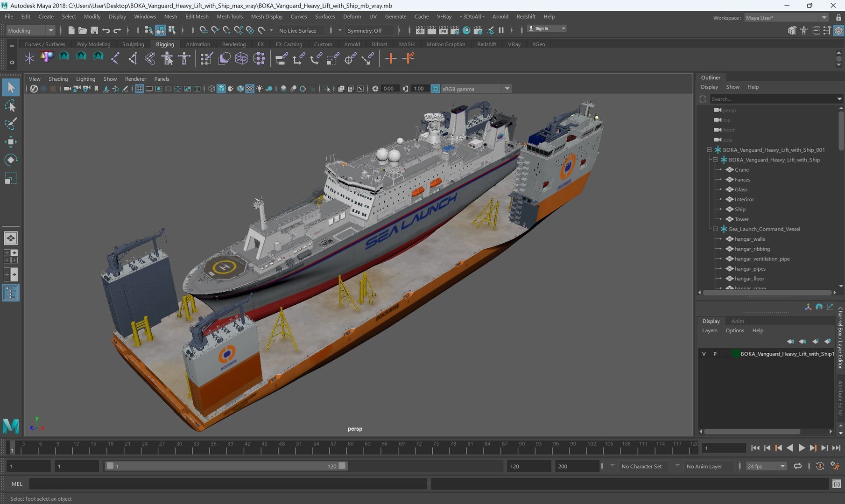Screen dimensions: 845x504
Task: Click the Create Lattice shelf icon
Action: [x=241, y=58]
